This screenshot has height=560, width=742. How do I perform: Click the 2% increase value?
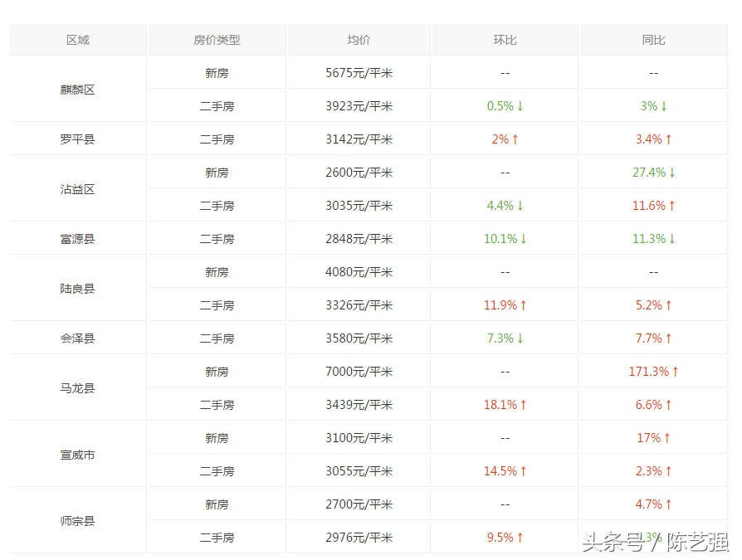(505, 139)
